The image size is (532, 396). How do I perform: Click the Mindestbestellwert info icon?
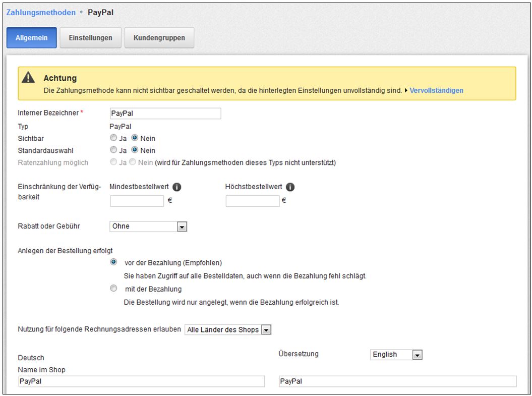177,187
